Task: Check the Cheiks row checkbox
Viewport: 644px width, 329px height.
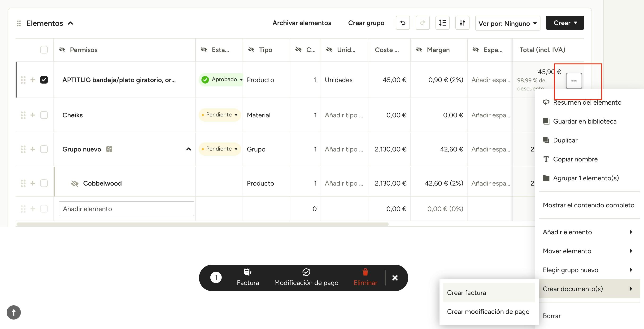Action: point(44,115)
